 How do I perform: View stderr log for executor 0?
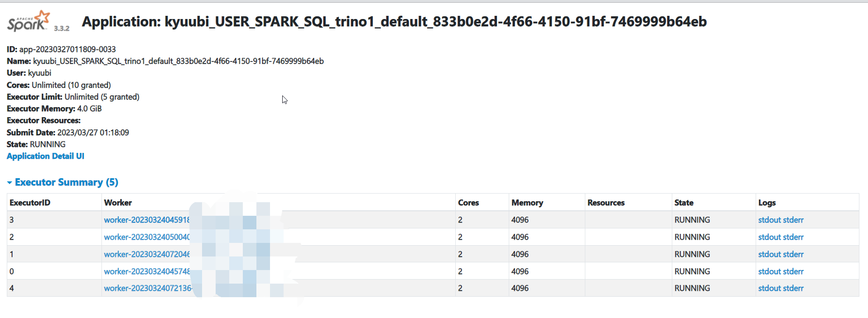793,271
